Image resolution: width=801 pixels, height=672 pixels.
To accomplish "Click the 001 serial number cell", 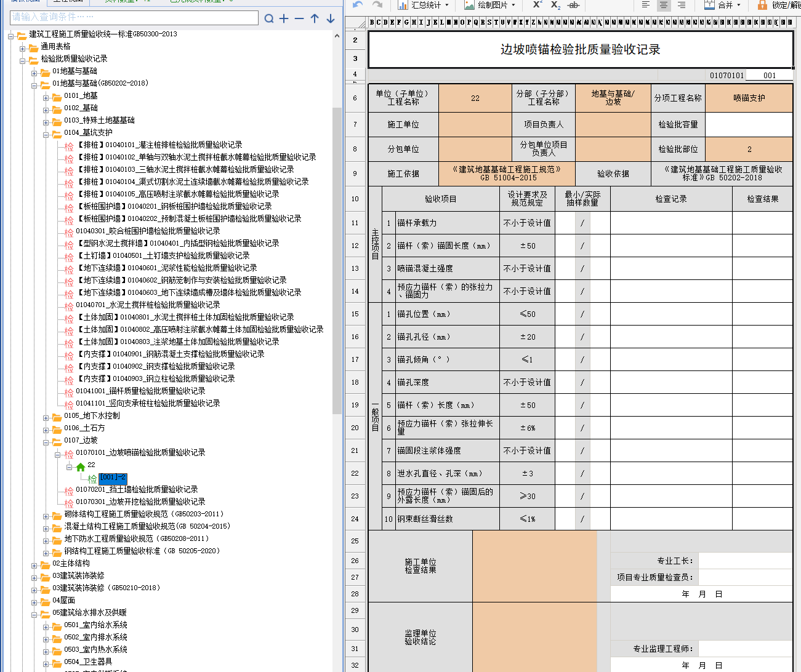I will click(769, 76).
